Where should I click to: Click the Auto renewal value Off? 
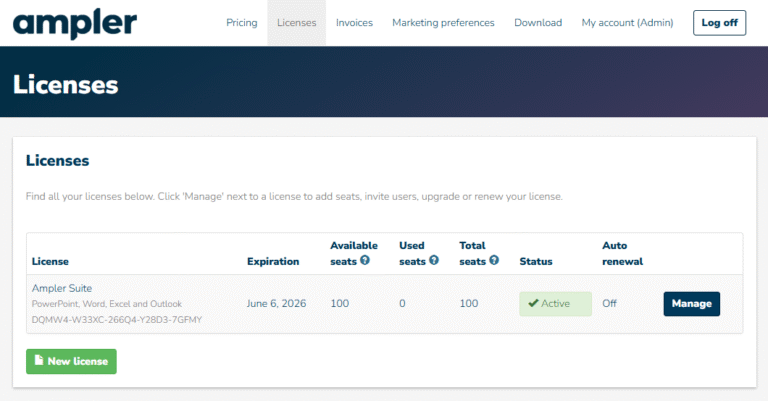[x=609, y=304]
